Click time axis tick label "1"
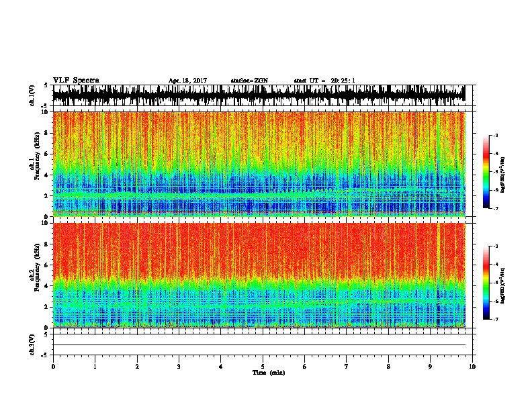This screenshot has width=532, height=411. pos(95,366)
